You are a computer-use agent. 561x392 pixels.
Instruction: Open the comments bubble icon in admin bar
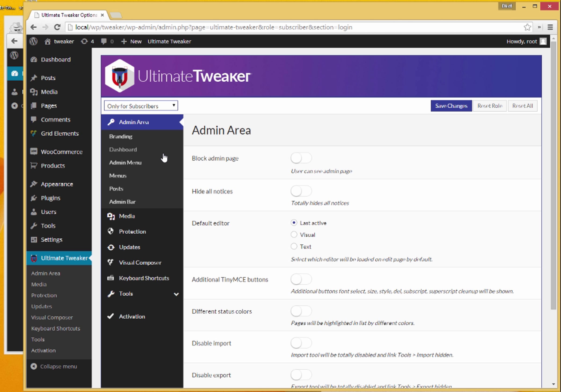[x=104, y=42]
